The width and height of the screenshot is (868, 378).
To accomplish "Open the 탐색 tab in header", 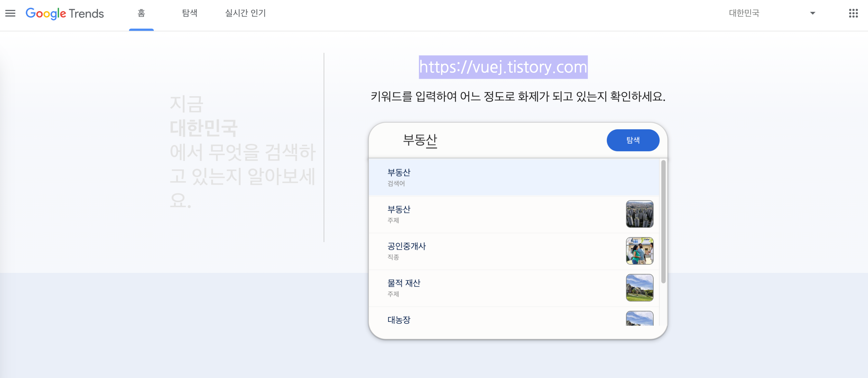I will coord(189,13).
